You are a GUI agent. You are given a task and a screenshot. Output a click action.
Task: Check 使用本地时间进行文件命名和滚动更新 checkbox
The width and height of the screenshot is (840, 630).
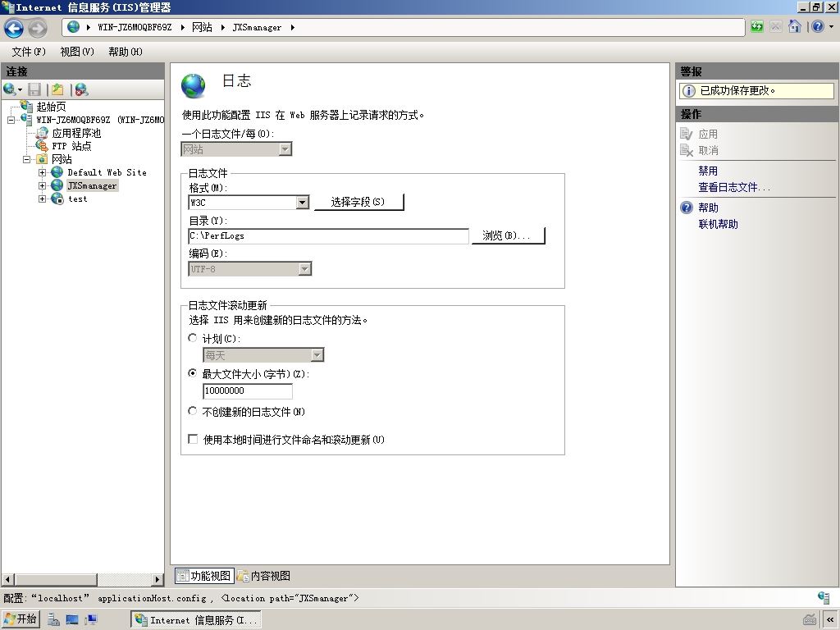pyautogui.click(x=193, y=439)
